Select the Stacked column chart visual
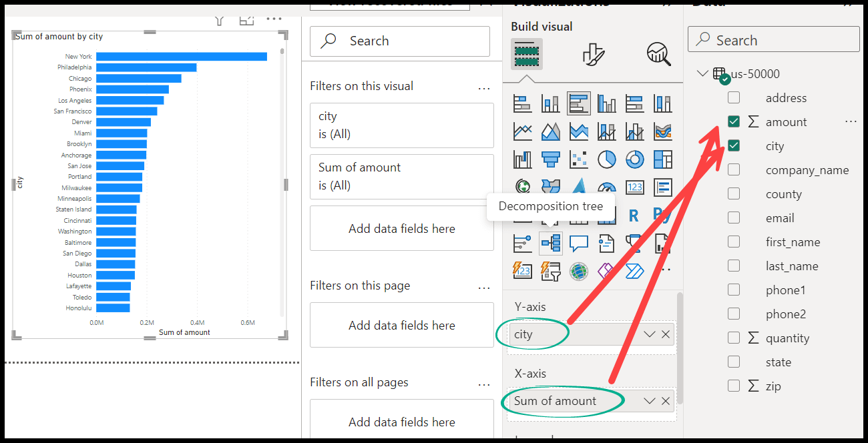This screenshot has width=868, height=443. tap(550, 103)
